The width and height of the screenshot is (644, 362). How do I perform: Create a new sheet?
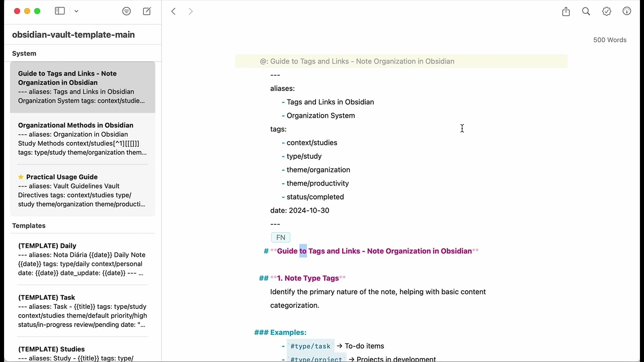[x=147, y=11]
